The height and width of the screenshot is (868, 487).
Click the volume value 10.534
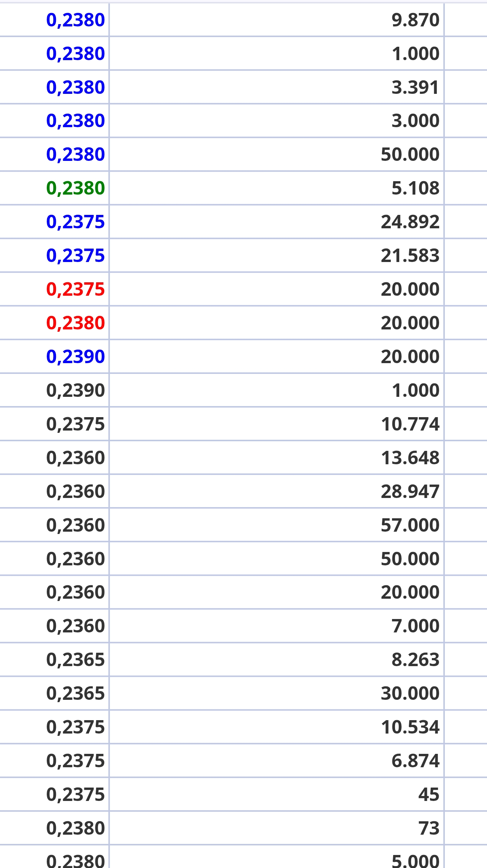[410, 727]
